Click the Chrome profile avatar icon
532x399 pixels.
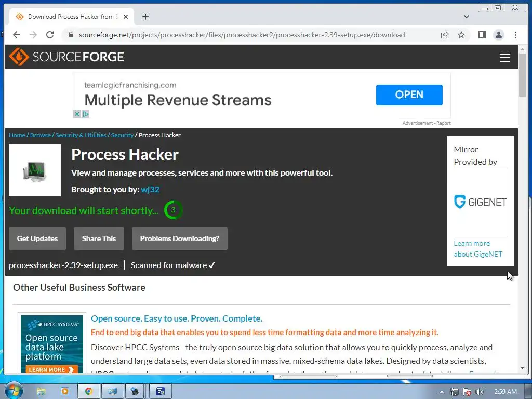coord(498,35)
